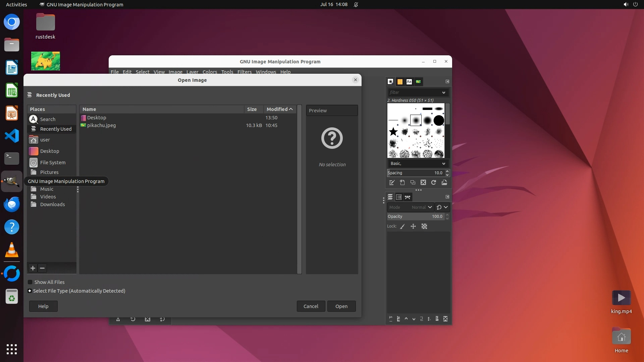Toggle lock alpha channel checker icon
The width and height of the screenshot is (644, 362).
coord(424,227)
